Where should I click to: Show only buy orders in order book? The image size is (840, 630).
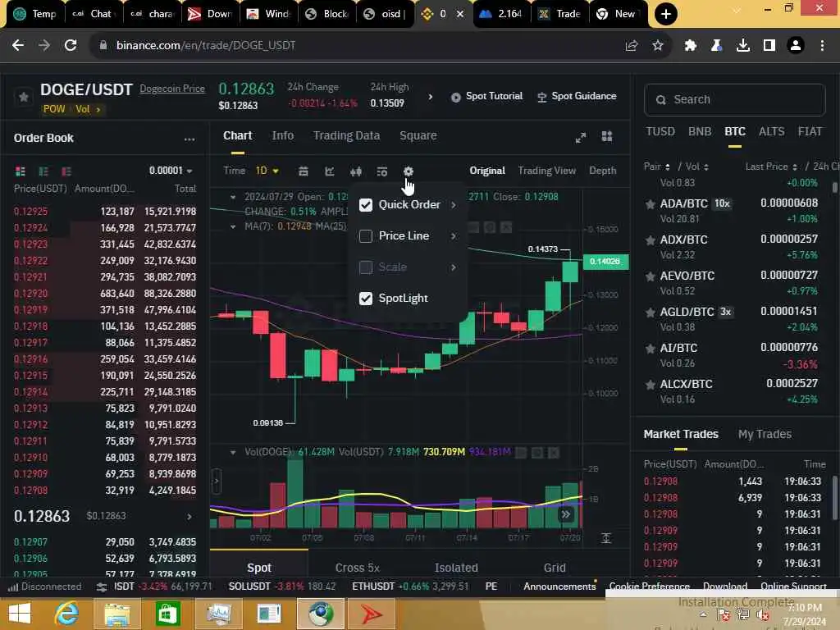pos(43,171)
